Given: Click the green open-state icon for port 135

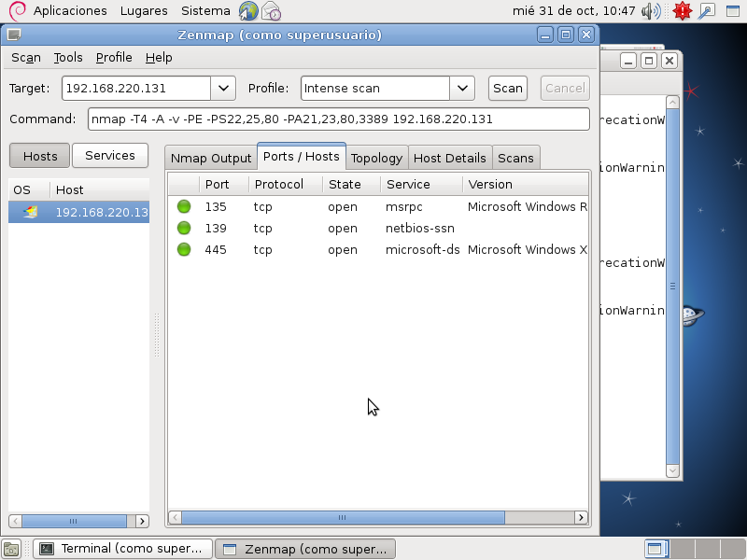Looking at the screenshot, I should point(184,206).
